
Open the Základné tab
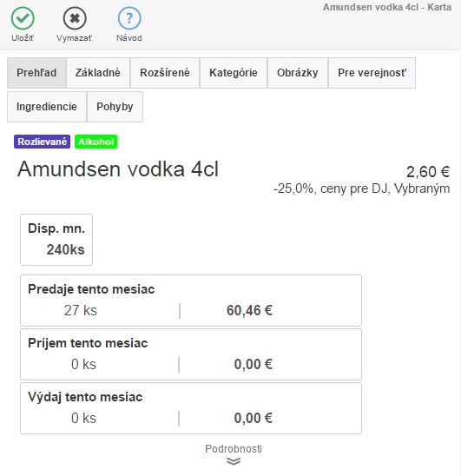click(x=98, y=73)
